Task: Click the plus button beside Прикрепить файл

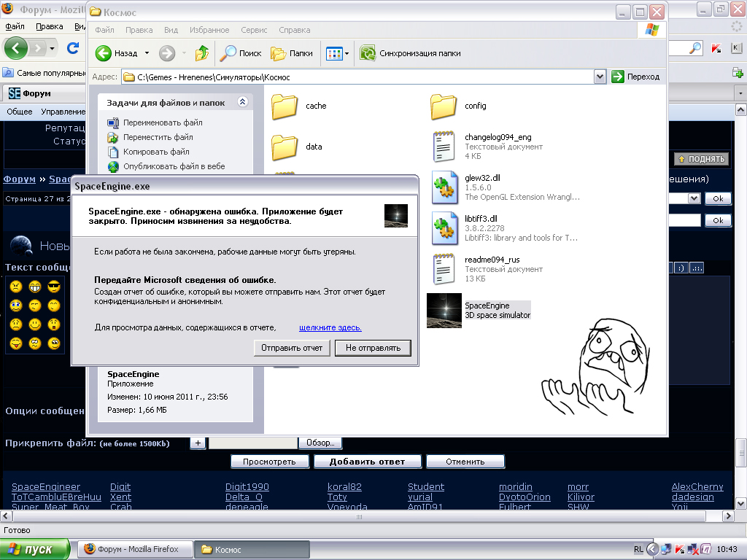Action: point(198,443)
